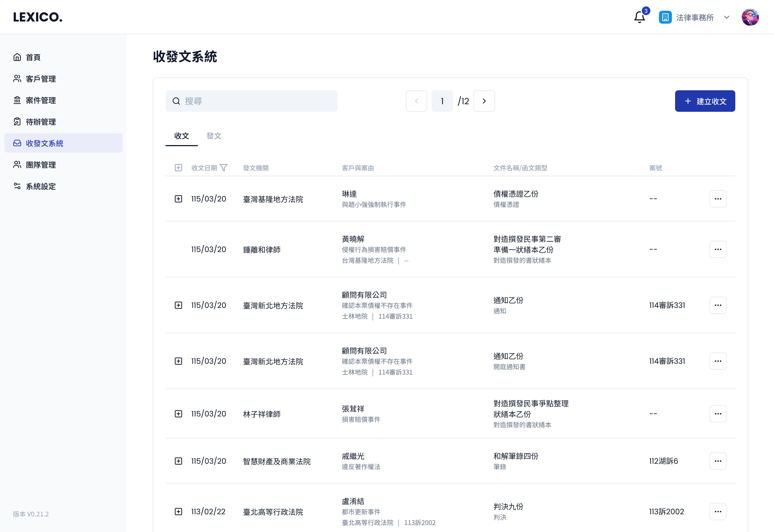Select the 收文 tab
This screenshot has width=774, height=532.
(x=182, y=136)
